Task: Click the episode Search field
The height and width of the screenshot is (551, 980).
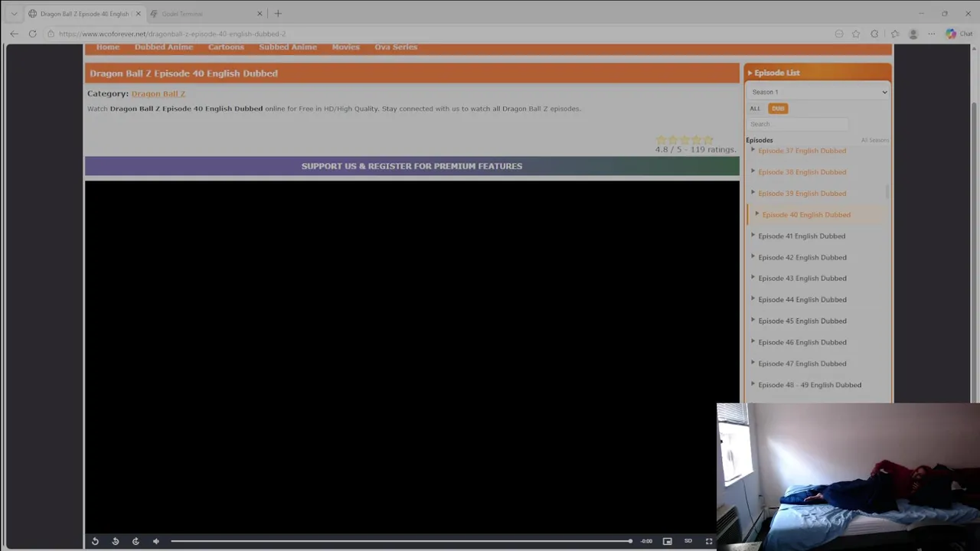Action: tap(798, 124)
